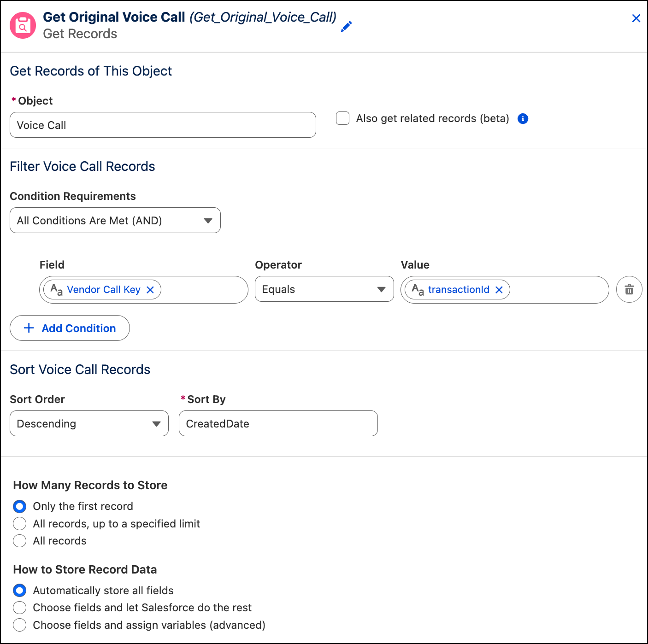Screen dimensions: 648x644
Task: Select Automatically store all fields
Action: (x=20, y=591)
